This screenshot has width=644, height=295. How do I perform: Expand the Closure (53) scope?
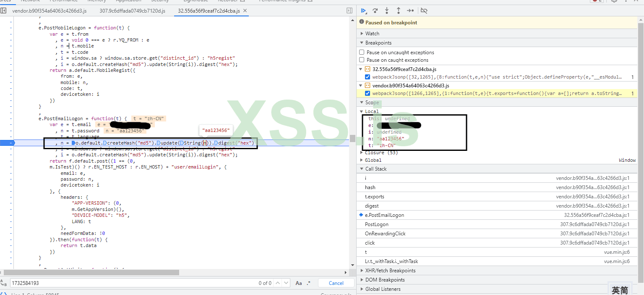(x=362, y=153)
